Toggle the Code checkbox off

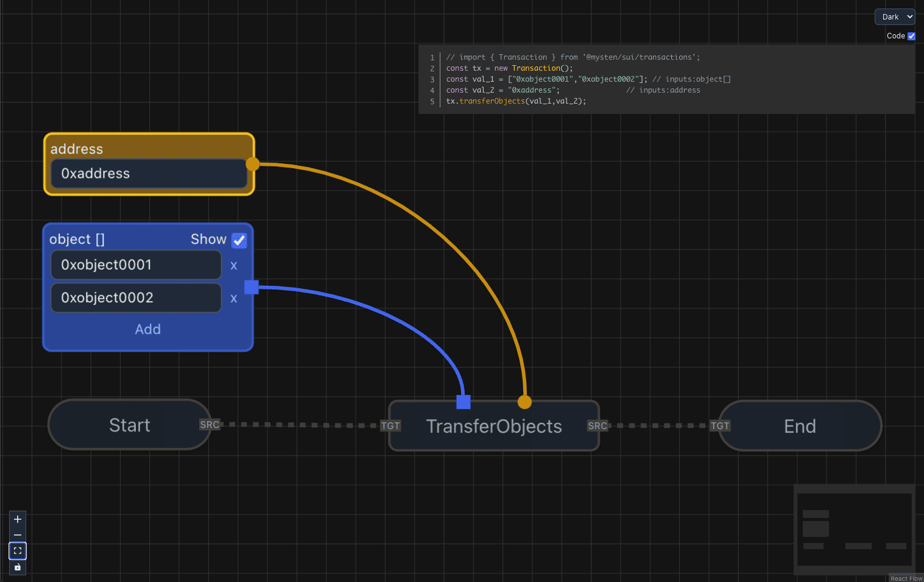point(911,36)
